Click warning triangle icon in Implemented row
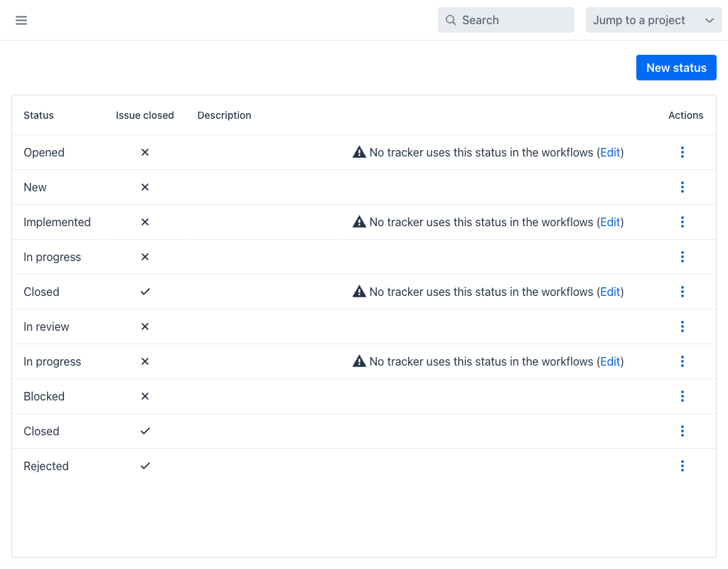The height and width of the screenshot is (569, 728). pyautogui.click(x=359, y=222)
